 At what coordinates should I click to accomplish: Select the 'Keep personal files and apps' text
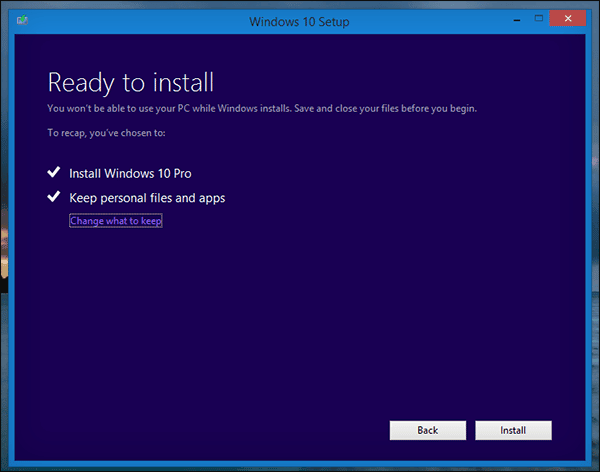[x=147, y=198]
